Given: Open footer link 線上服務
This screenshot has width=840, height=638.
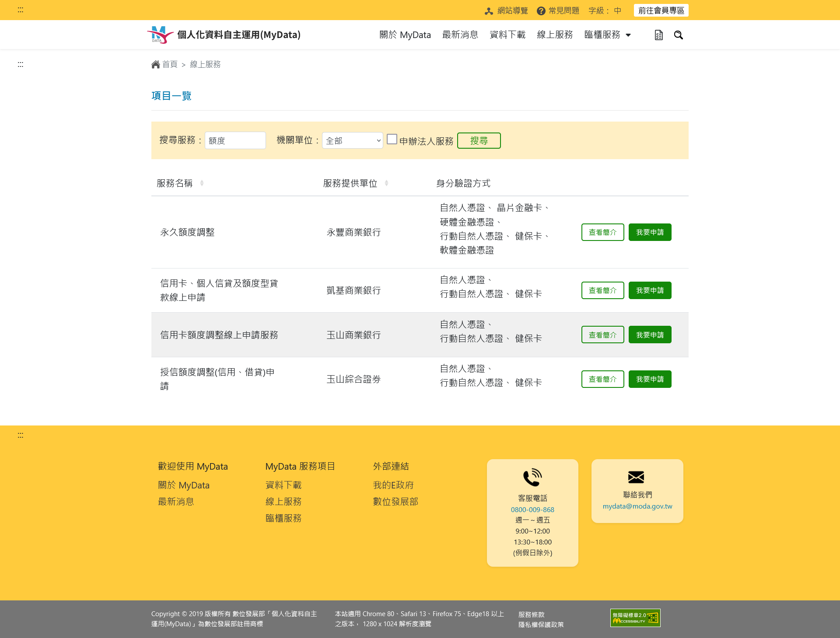Looking at the screenshot, I should click(283, 502).
